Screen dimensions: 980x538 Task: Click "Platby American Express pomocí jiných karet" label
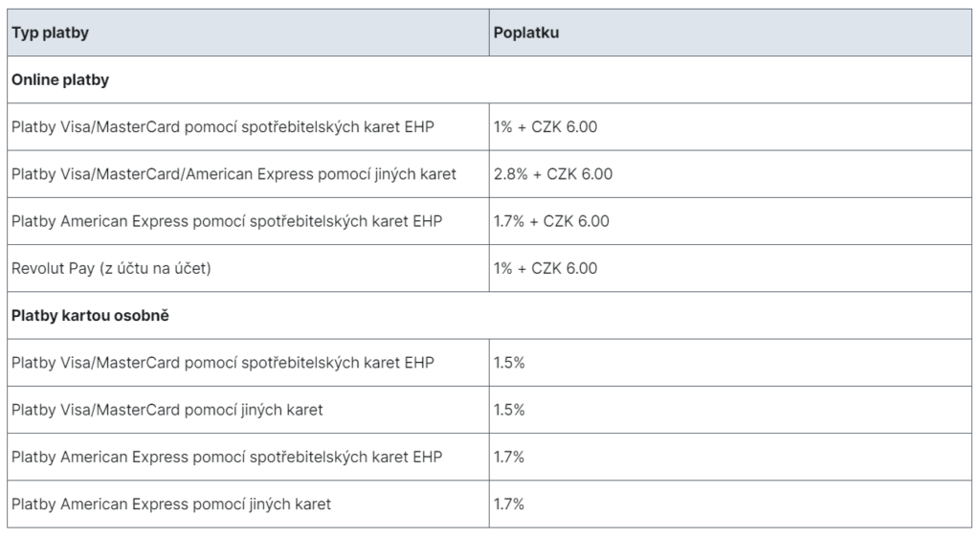click(171, 504)
